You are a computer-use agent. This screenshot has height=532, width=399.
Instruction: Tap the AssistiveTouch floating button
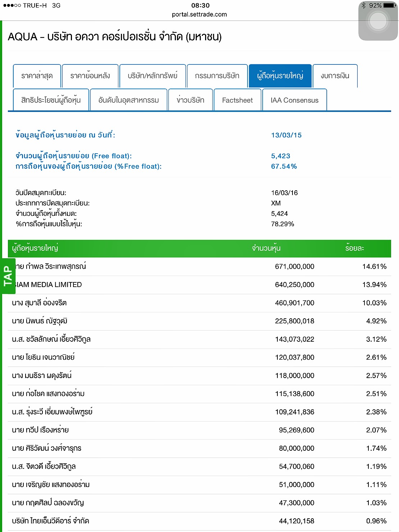[378, 21]
